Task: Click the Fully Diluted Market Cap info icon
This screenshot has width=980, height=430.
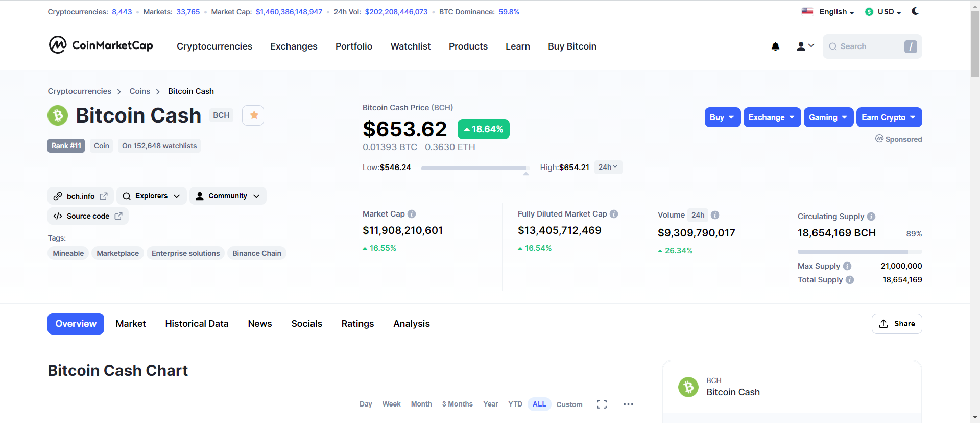Action: pyautogui.click(x=614, y=214)
